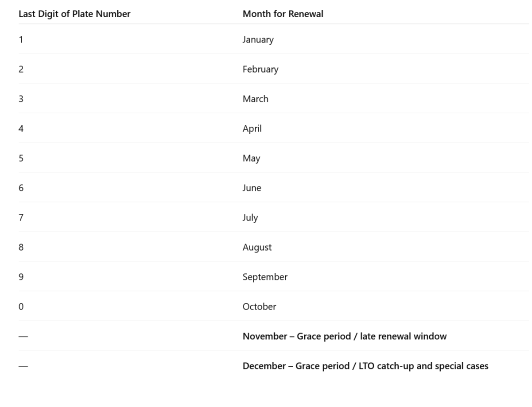The height and width of the screenshot is (407, 532).
Task: Select the May cell in table
Action: point(251,158)
